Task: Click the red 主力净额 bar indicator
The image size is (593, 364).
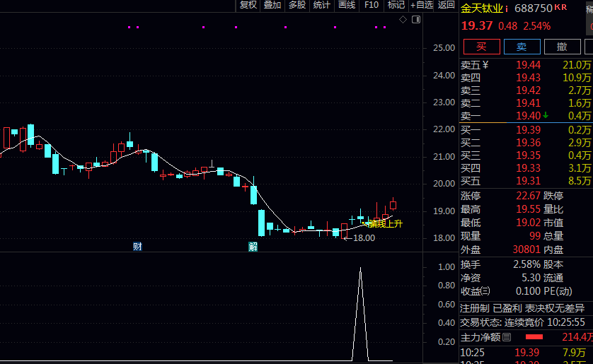Action: point(534,337)
